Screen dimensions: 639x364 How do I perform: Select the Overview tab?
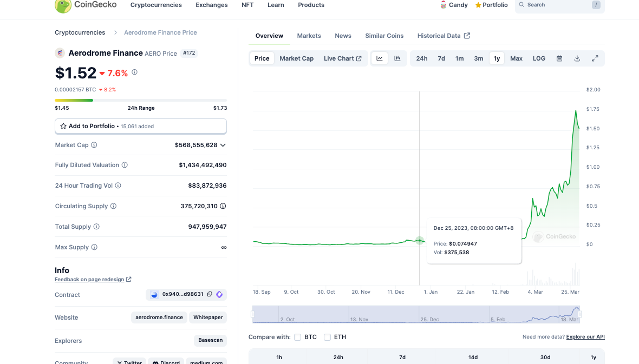(269, 36)
